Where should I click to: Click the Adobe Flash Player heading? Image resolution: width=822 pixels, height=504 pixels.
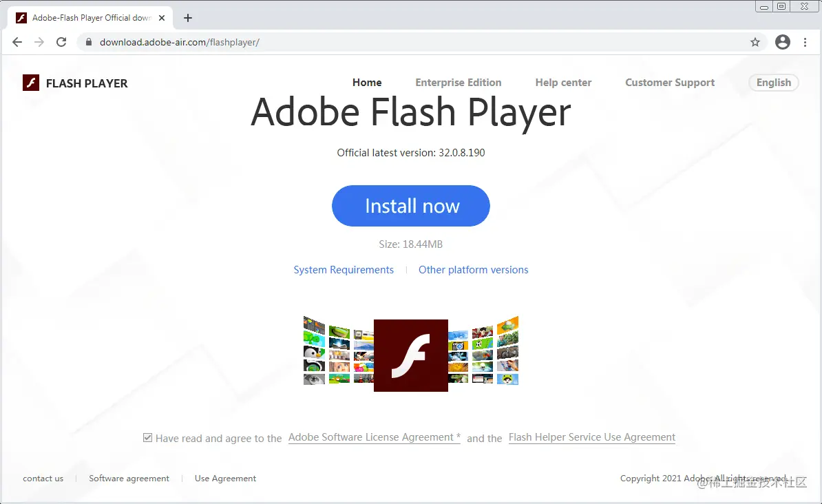coord(411,112)
